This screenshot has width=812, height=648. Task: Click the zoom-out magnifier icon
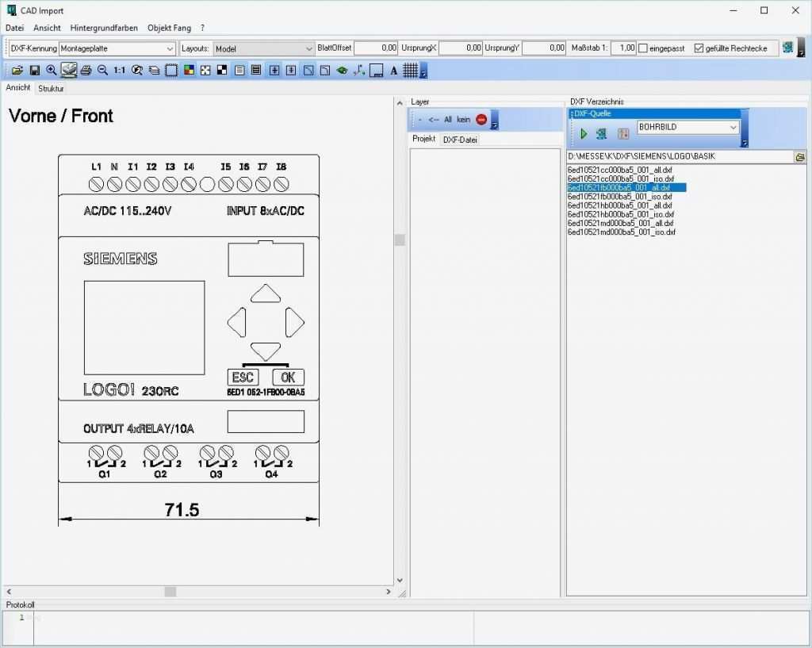(102, 70)
